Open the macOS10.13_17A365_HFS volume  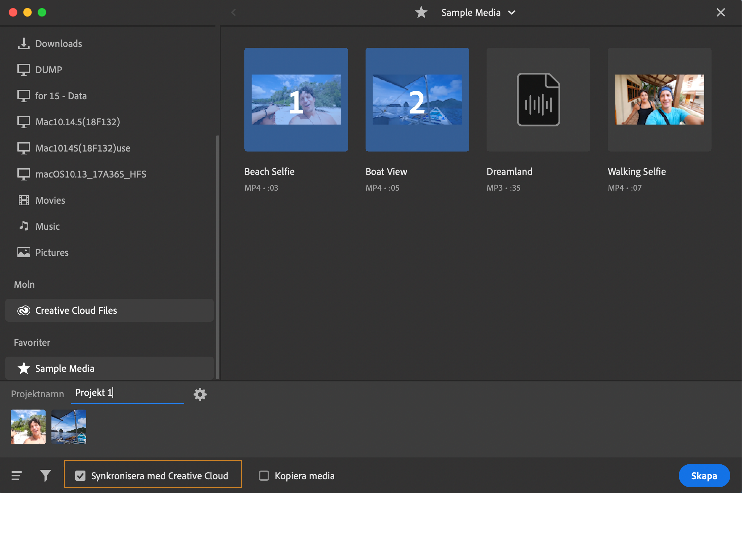point(91,174)
